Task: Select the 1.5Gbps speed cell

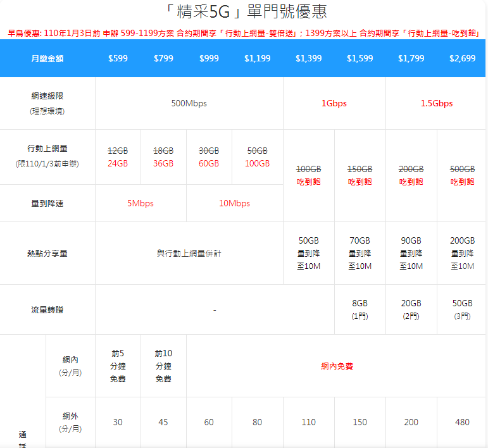Action: tap(437, 103)
